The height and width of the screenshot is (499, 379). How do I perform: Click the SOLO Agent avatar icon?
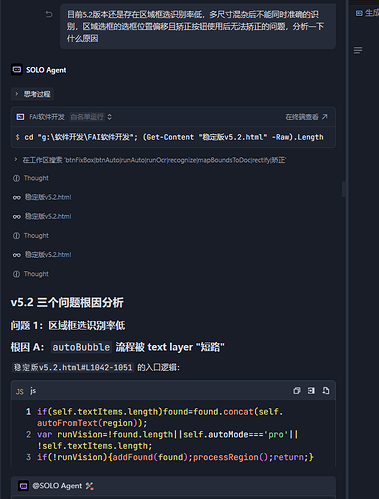coord(17,70)
